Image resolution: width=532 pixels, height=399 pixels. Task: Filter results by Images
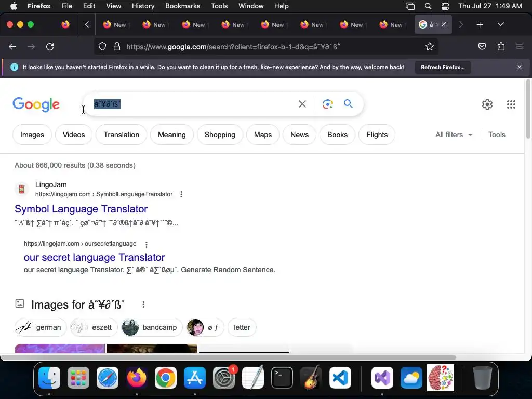[x=32, y=135]
